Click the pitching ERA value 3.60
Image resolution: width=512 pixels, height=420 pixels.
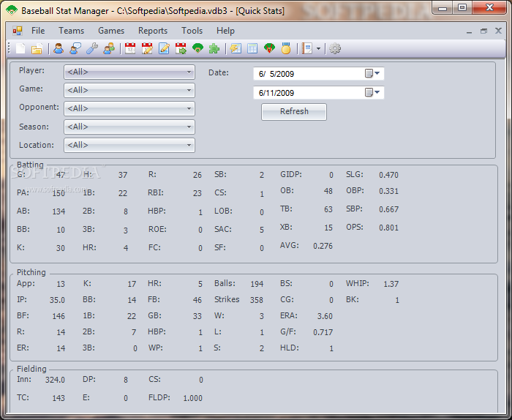[325, 316]
